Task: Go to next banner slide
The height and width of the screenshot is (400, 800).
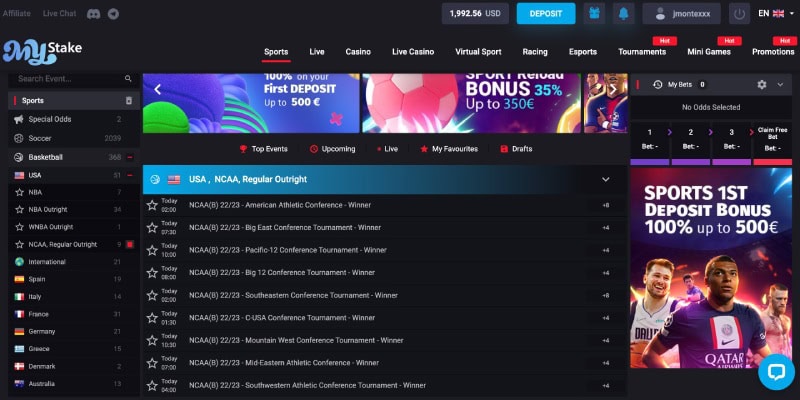Action: pyautogui.click(x=613, y=90)
